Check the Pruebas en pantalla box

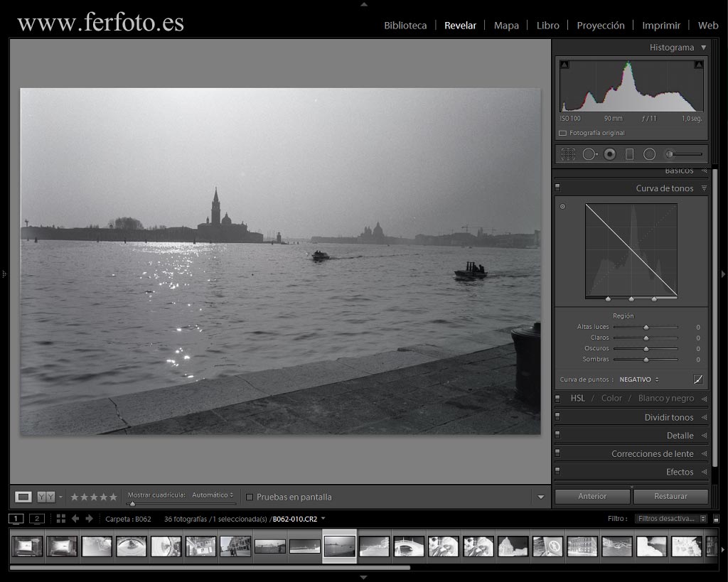250,497
